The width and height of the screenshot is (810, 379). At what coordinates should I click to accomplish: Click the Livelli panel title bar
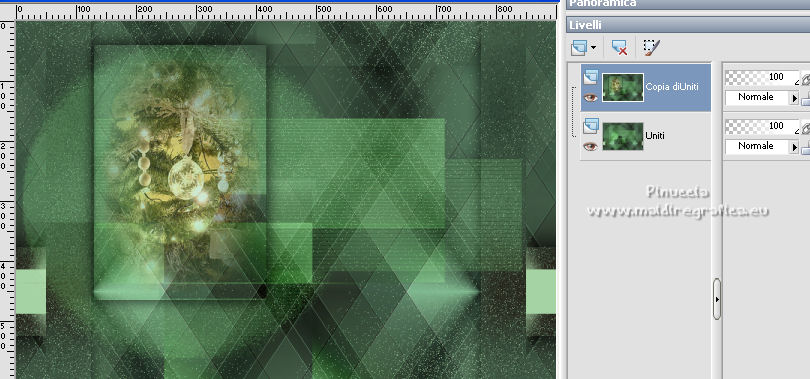688,25
